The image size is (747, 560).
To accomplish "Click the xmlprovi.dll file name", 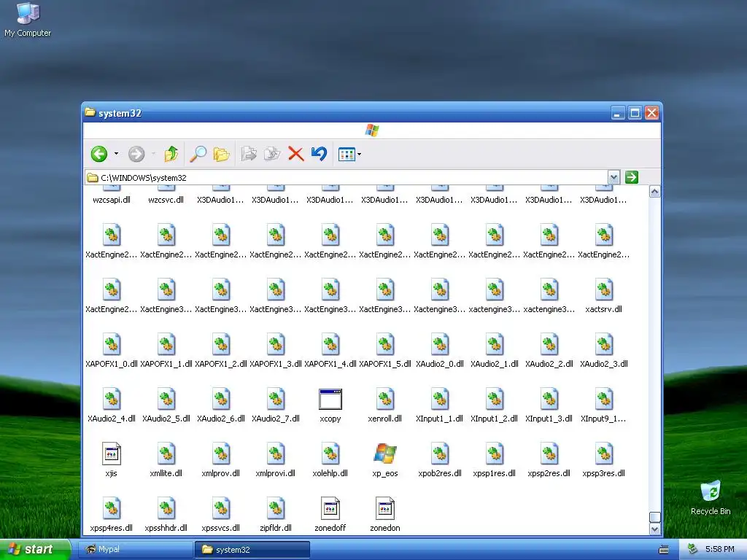I will 275,473.
